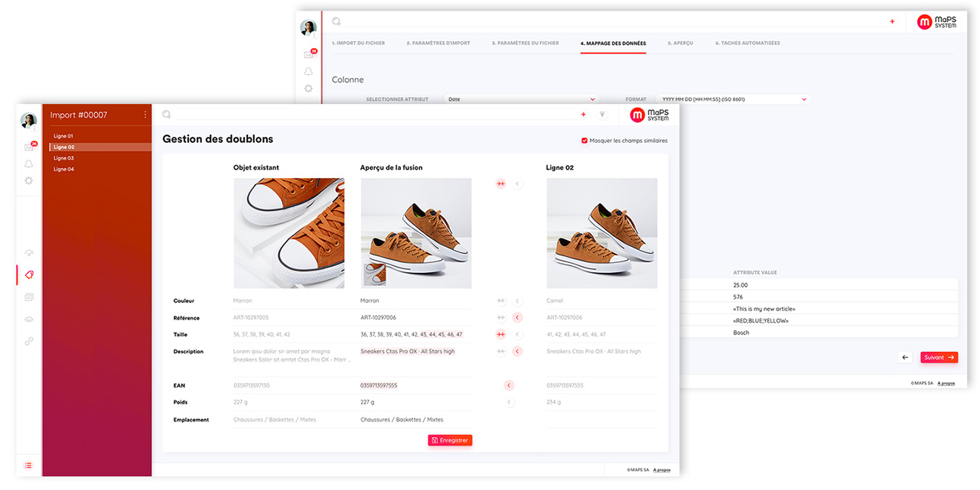Click the Aperçu de la fusion shoe image
The height and width of the screenshot is (490, 980).
416,233
